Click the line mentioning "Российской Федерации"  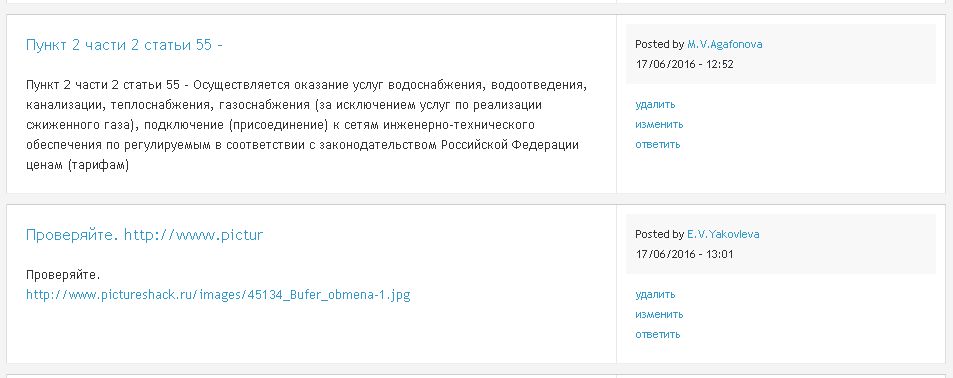(x=302, y=145)
